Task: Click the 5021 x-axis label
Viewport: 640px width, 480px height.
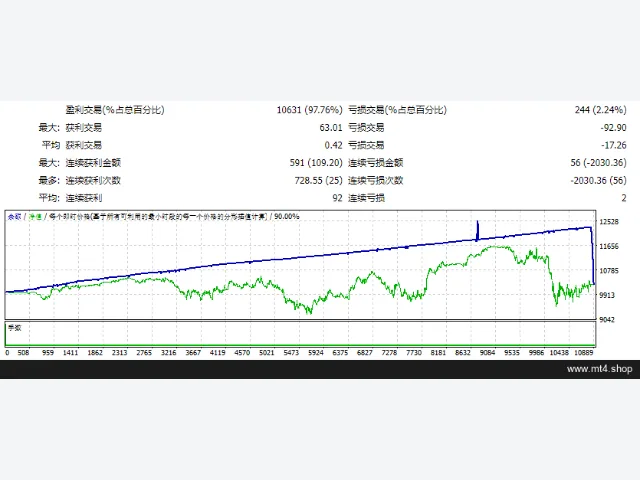Action: coord(266,353)
